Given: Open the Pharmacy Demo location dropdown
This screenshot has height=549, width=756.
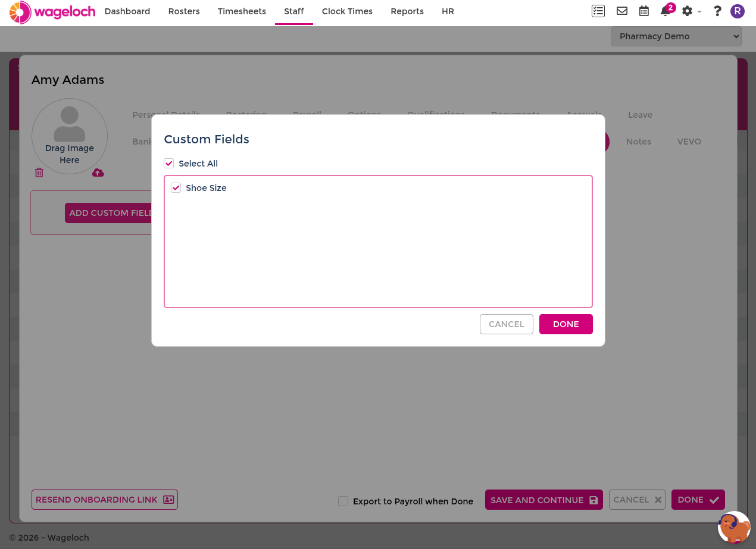Looking at the screenshot, I should click(x=676, y=36).
